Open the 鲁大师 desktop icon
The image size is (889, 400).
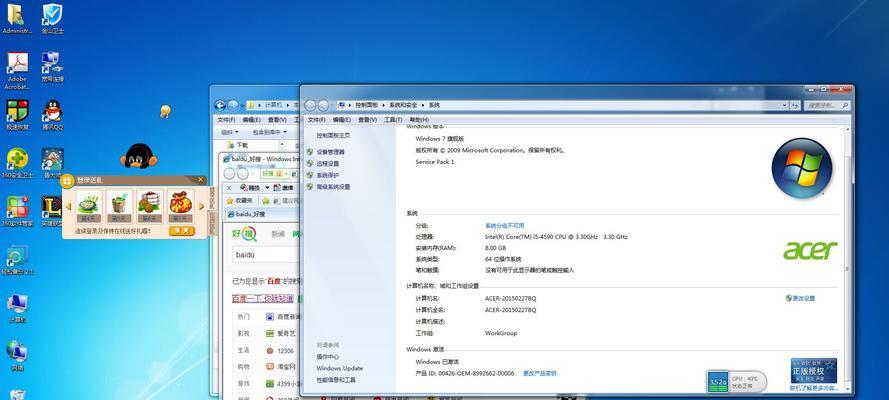click(53, 163)
